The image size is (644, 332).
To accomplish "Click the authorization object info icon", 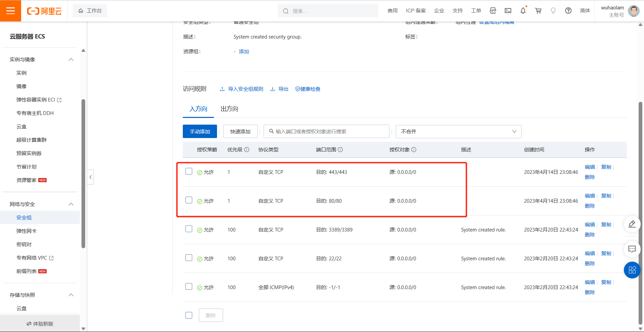I will [x=414, y=150].
